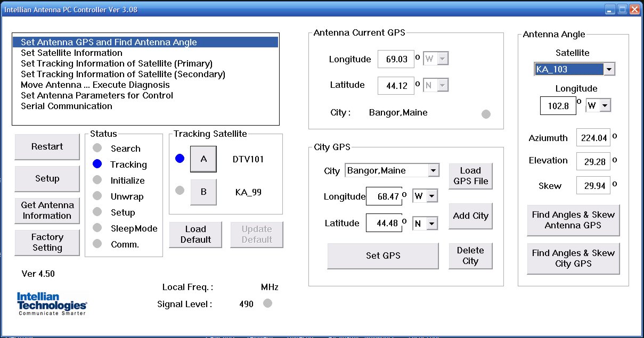This screenshot has height=338, width=644.
Task: Click Load GPS File button
Action: tap(470, 176)
